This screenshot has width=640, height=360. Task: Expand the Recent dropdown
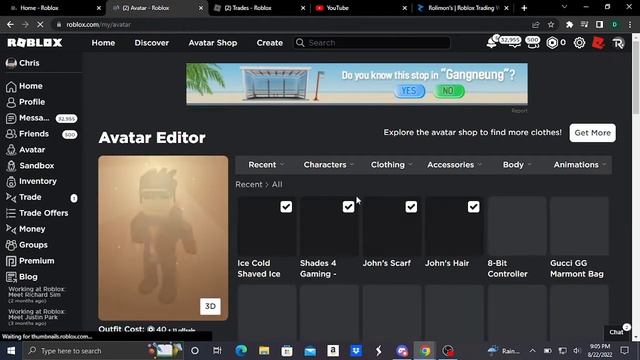[266, 164]
